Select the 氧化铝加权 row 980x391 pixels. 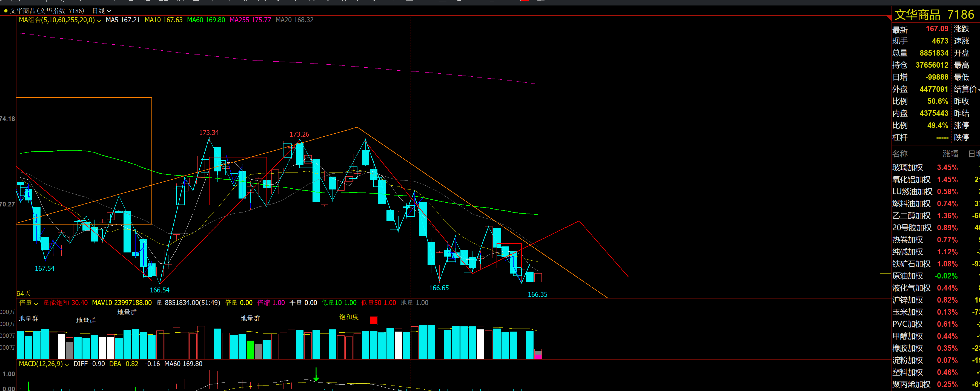click(936, 180)
